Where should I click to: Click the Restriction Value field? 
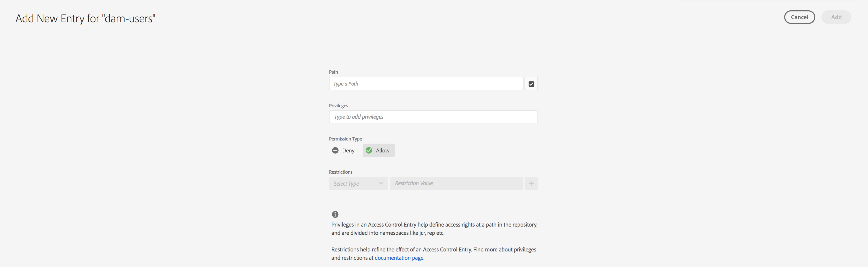[456, 183]
